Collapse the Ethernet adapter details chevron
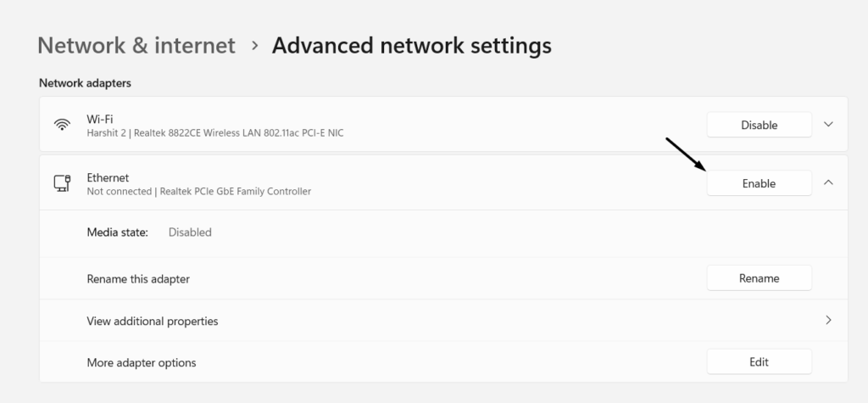This screenshot has height=403, width=868. (828, 182)
